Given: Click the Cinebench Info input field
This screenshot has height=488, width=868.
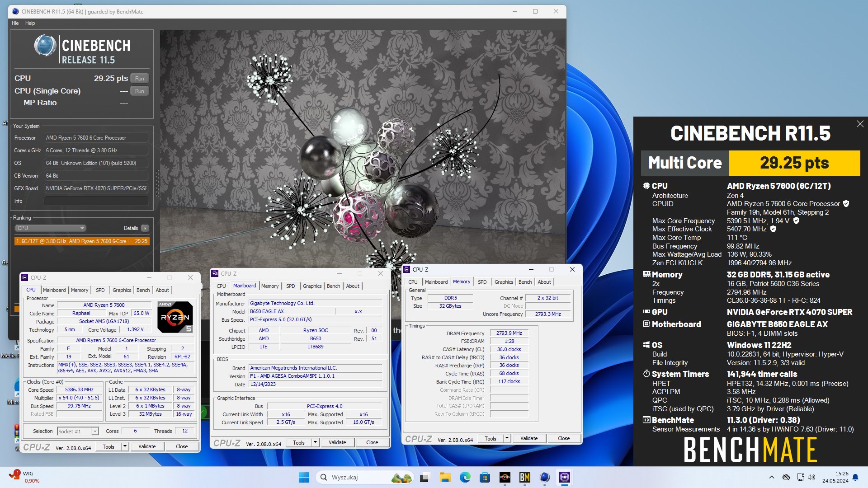Looking at the screenshot, I should pyautogui.click(x=96, y=201).
